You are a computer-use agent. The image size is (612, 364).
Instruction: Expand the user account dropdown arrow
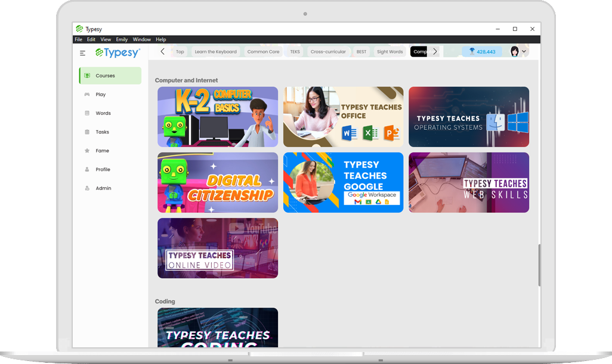pos(524,51)
